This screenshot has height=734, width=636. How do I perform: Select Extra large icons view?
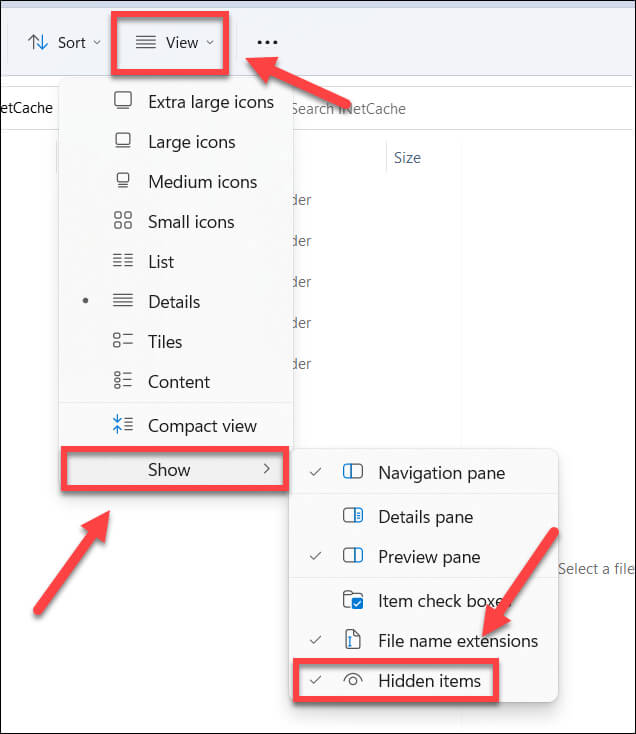210,102
